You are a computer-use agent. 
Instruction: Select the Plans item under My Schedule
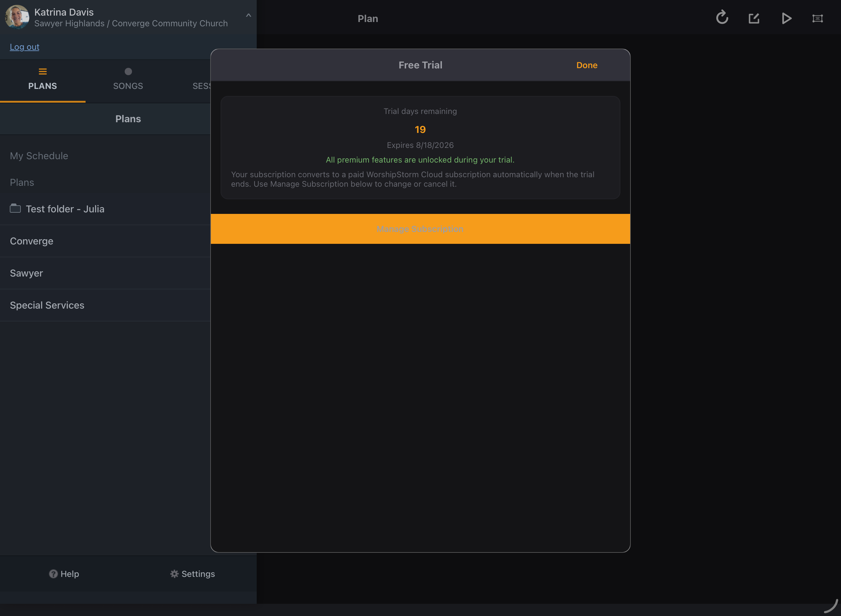tap(22, 182)
